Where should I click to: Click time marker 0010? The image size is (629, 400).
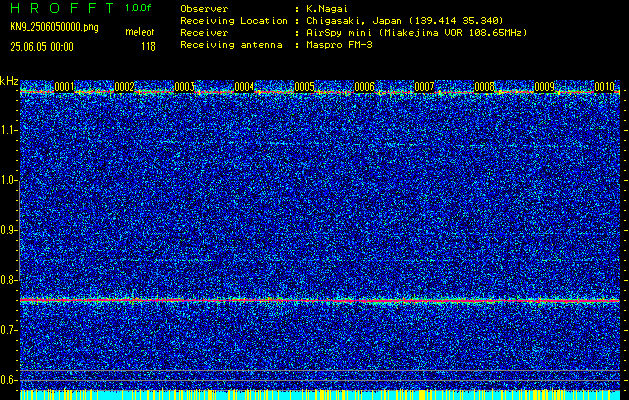click(x=605, y=87)
